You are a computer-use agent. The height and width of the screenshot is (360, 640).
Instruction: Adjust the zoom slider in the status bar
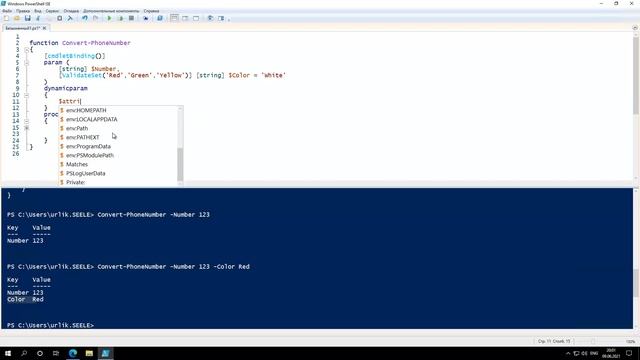click(593, 341)
